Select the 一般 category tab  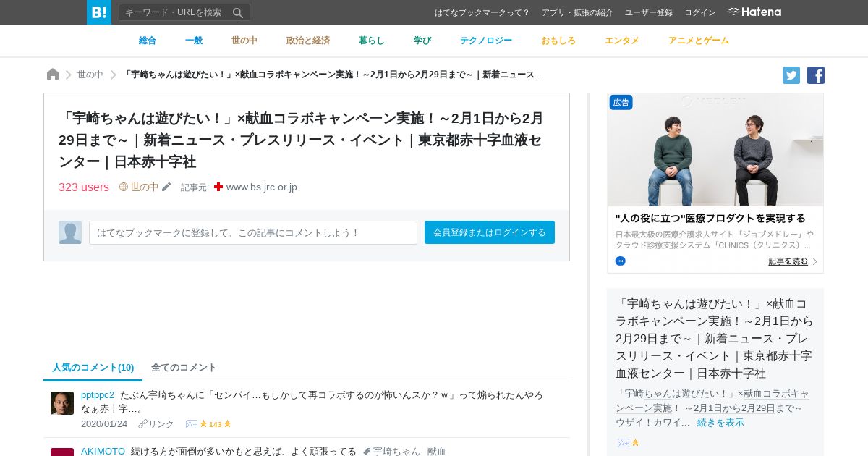click(194, 41)
